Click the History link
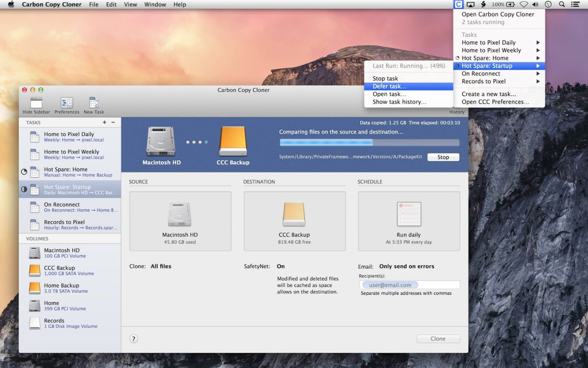This screenshot has width=588, height=368. (456, 112)
